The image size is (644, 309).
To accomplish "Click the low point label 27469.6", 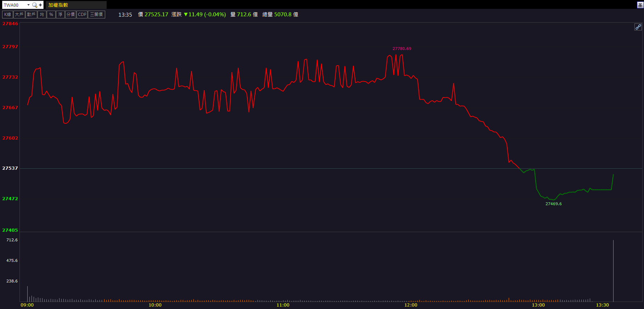I will tap(553, 204).
